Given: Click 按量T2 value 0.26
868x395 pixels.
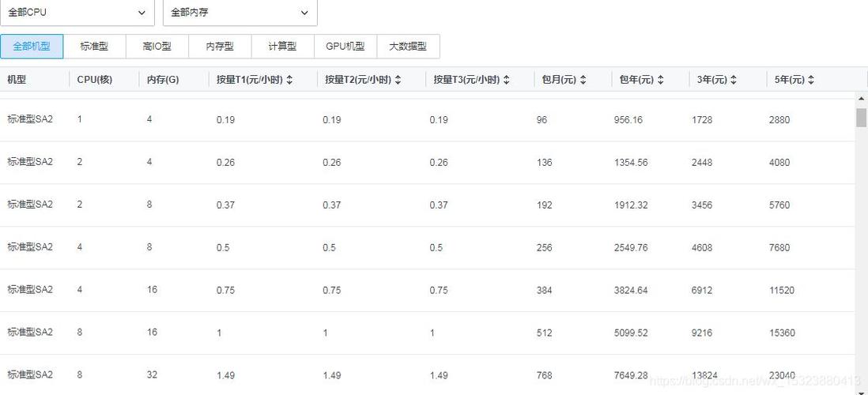Looking at the screenshot, I should coord(331,163).
